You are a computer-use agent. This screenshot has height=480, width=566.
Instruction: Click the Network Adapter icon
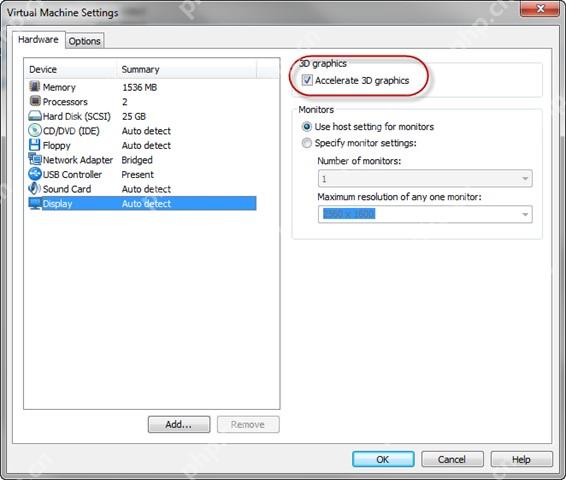coord(35,159)
